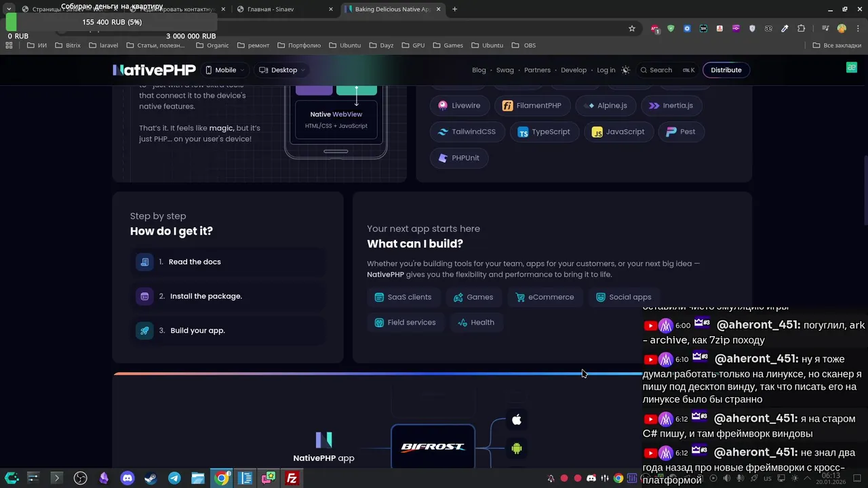Open the Chrome Extensions puzzle icon
The height and width of the screenshot is (488, 868).
[801, 28]
